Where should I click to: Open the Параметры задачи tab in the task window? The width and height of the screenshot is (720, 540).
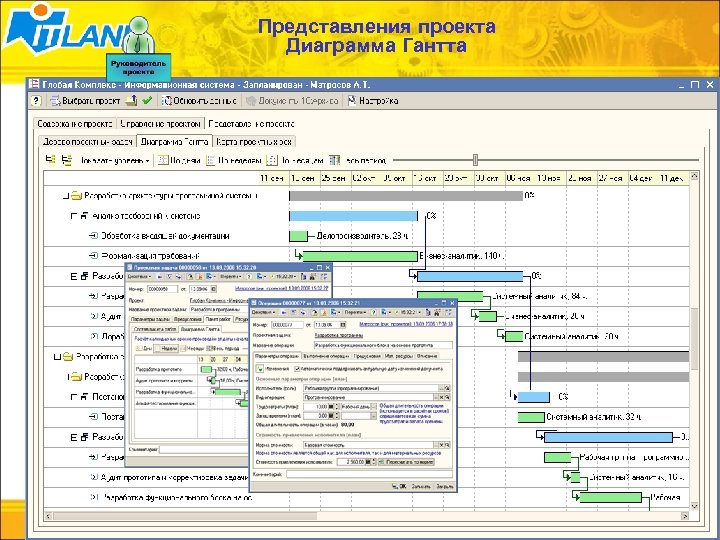click(150, 319)
